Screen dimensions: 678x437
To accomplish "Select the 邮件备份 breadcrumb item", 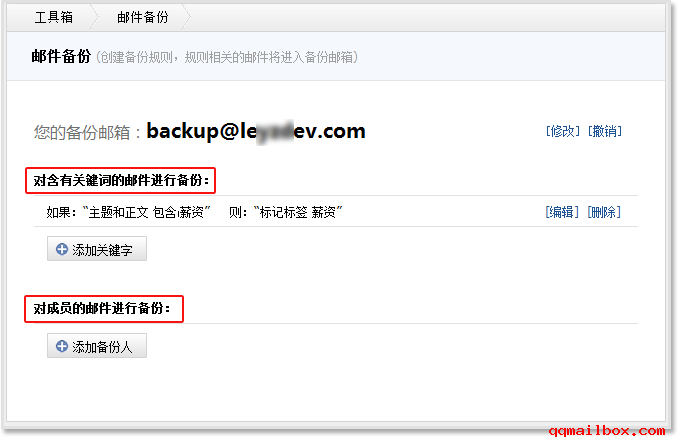I will (143, 17).
